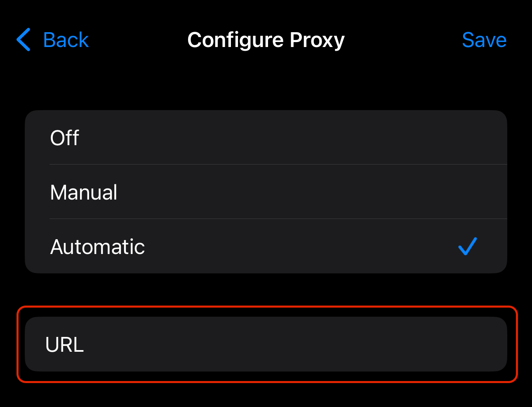
Task: Click the blue checkmark beside Automatic
Action: pyautogui.click(x=467, y=247)
